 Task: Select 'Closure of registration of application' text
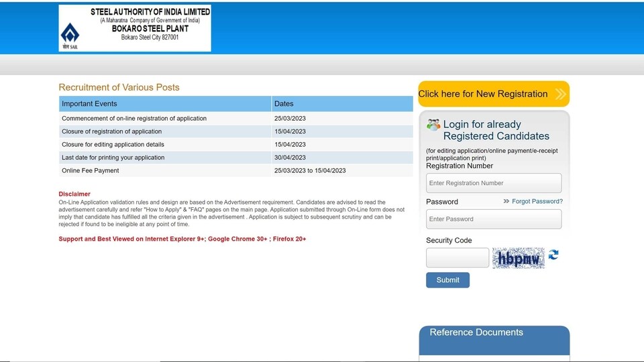click(x=112, y=131)
